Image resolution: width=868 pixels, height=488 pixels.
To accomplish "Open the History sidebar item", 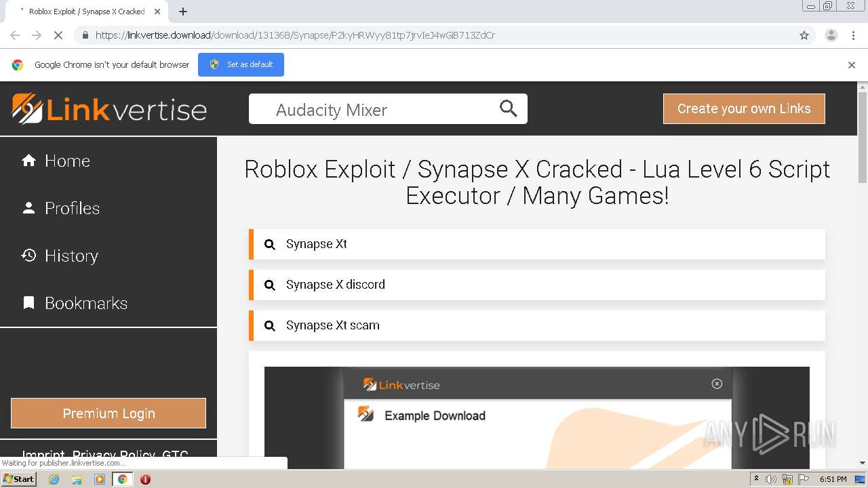I will [x=108, y=256].
